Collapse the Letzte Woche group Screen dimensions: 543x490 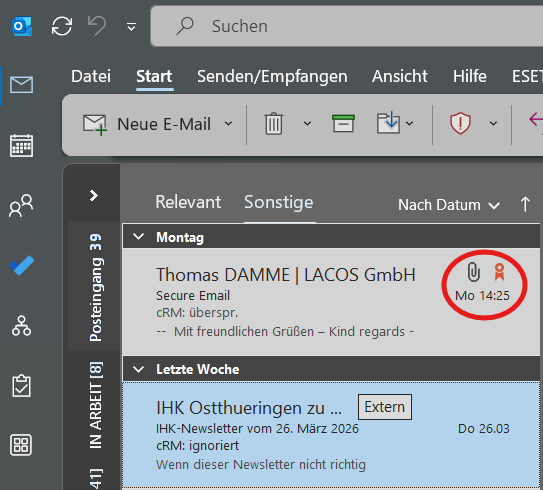[x=139, y=369]
